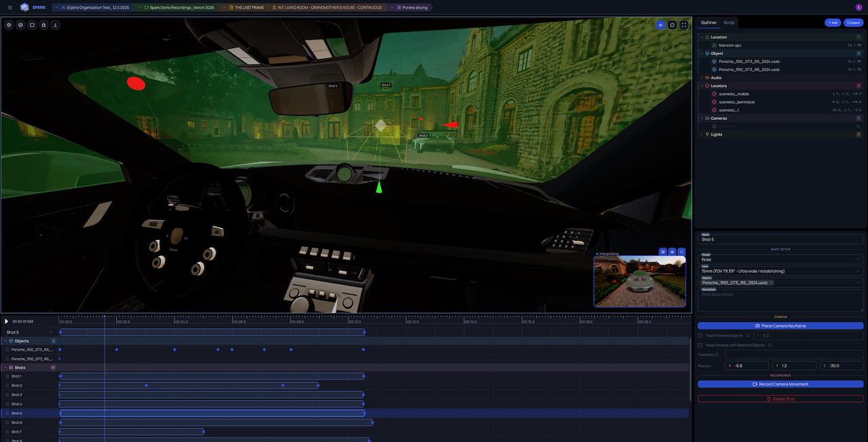The image size is (868, 442).
Task: Expand the camera preview thumbnail to fullscreen
Action: [x=682, y=252]
